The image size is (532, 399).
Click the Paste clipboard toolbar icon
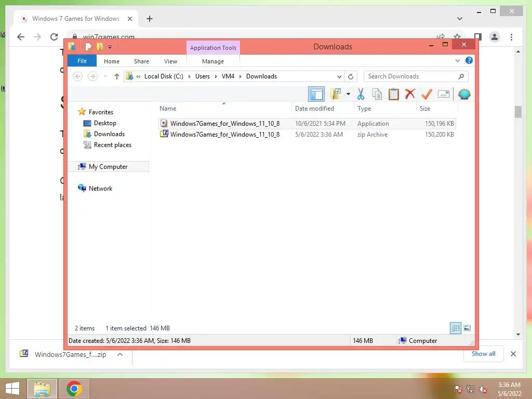[x=394, y=94]
